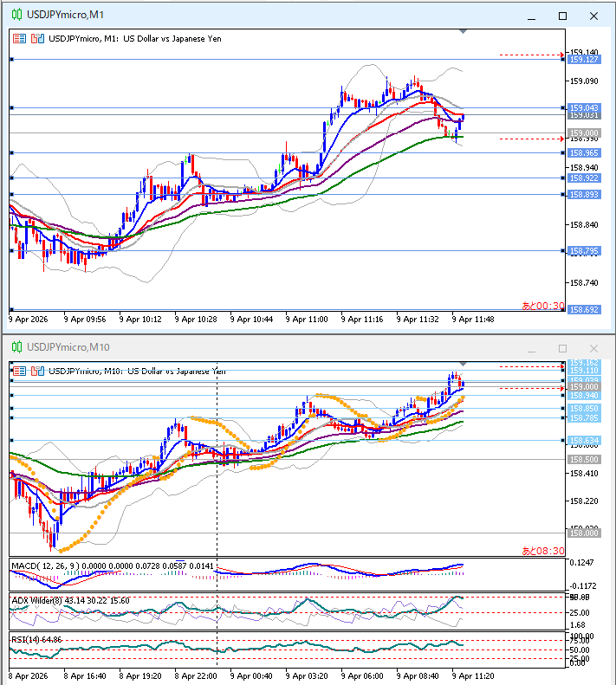616x685 pixels.
Task: Click the chart shift triangle marker on the M10 chart
Action: pos(463,364)
